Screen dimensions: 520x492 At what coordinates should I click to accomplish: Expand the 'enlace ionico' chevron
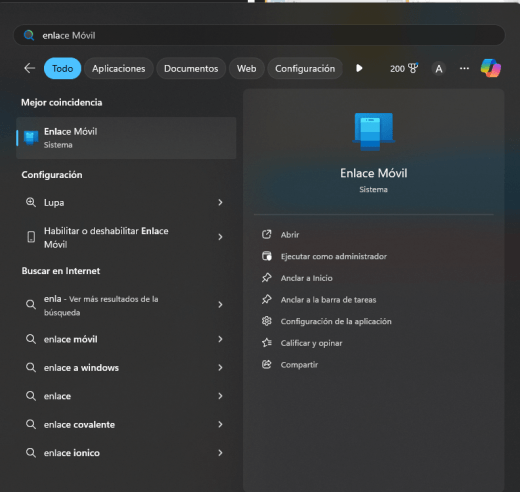220,453
